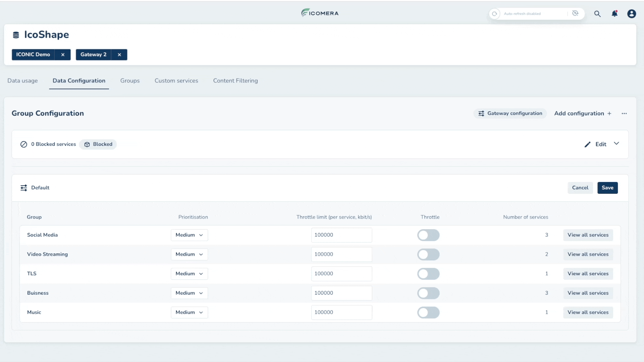Click Cancel to discard configuration changes

coord(580,187)
